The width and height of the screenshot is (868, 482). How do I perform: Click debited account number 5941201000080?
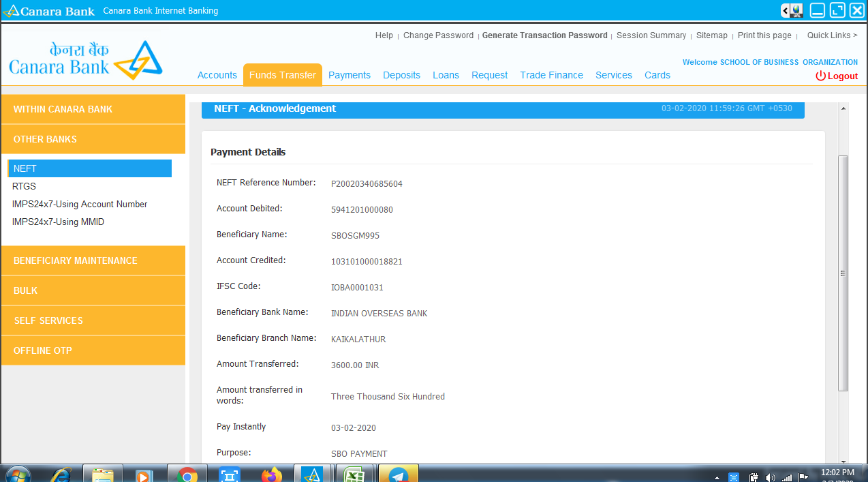point(362,210)
